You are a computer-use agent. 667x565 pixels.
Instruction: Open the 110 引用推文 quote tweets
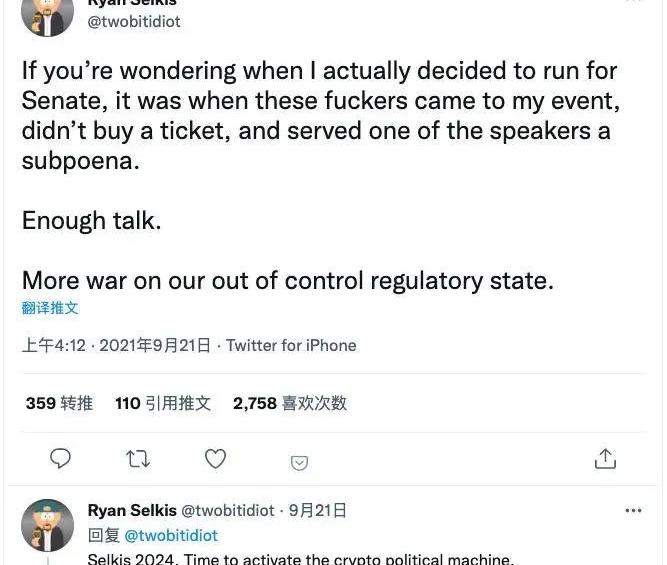163,403
